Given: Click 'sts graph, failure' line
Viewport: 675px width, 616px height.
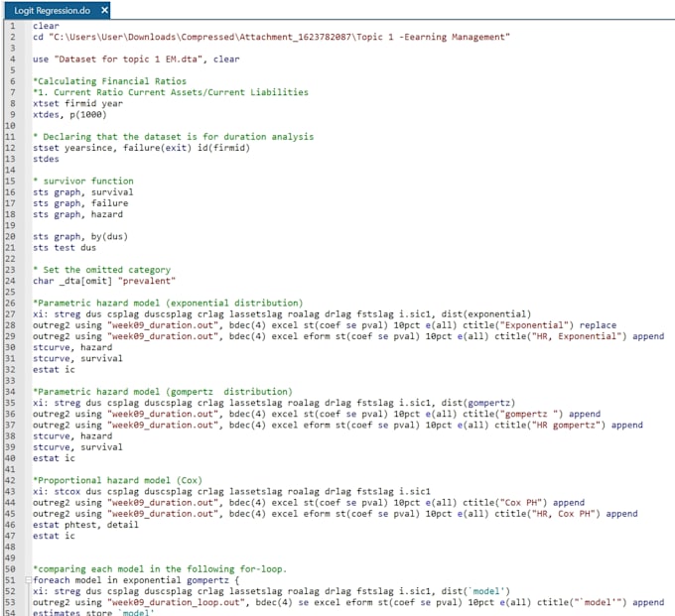Looking at the screenshot, I should point(80,203).
